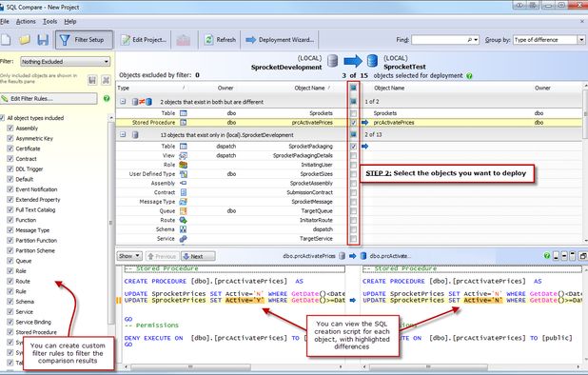Click green help icon beside Edit Filter Rules
Viewport: 588px width, 375px height.
(107, 98)
